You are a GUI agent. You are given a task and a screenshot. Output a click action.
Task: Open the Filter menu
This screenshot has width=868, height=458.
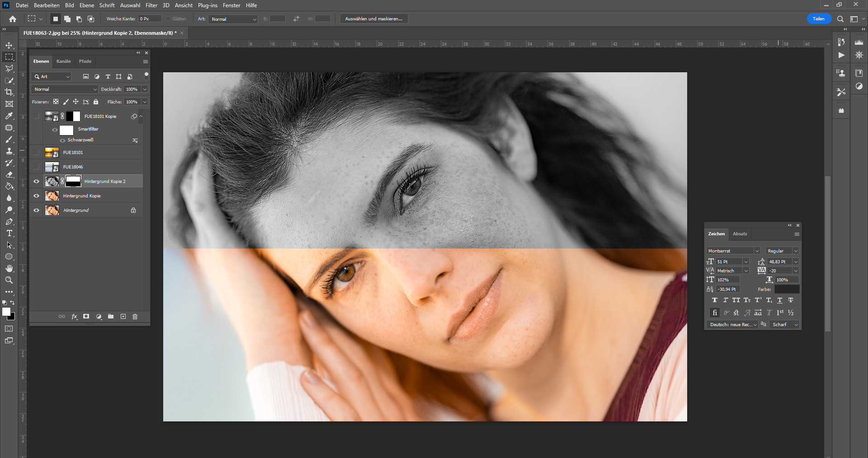tap(151, 5)
